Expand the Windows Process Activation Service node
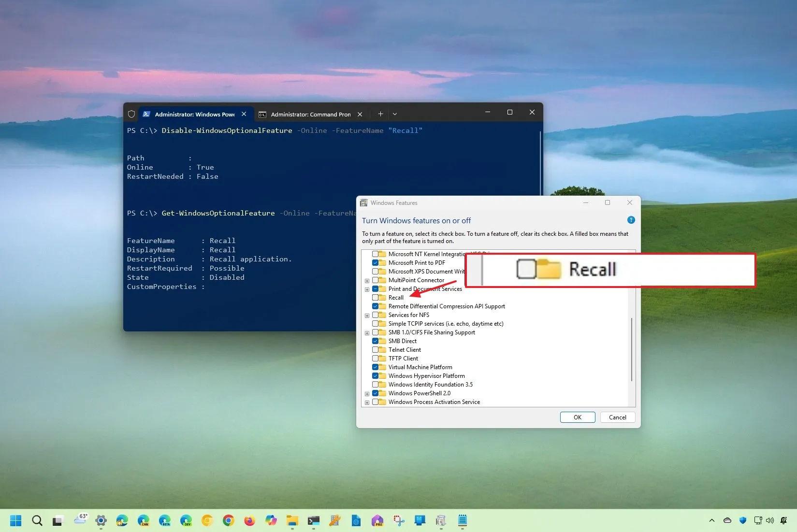Image resolution: width=797 pixels, height=532 pixels. point(367,402)
